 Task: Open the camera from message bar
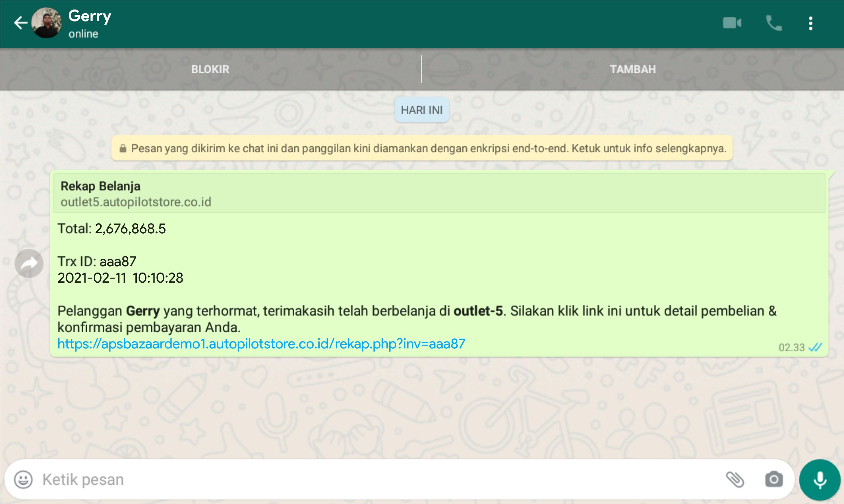[774, 480]
